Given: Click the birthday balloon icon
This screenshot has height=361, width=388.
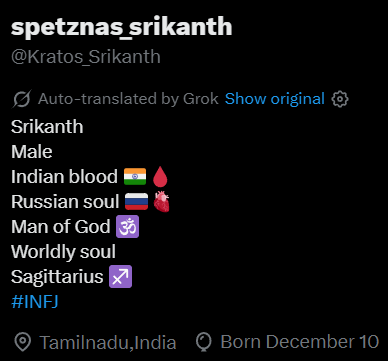Looking at the screenshot, I should pyautogui.click(x=204, y=342).
